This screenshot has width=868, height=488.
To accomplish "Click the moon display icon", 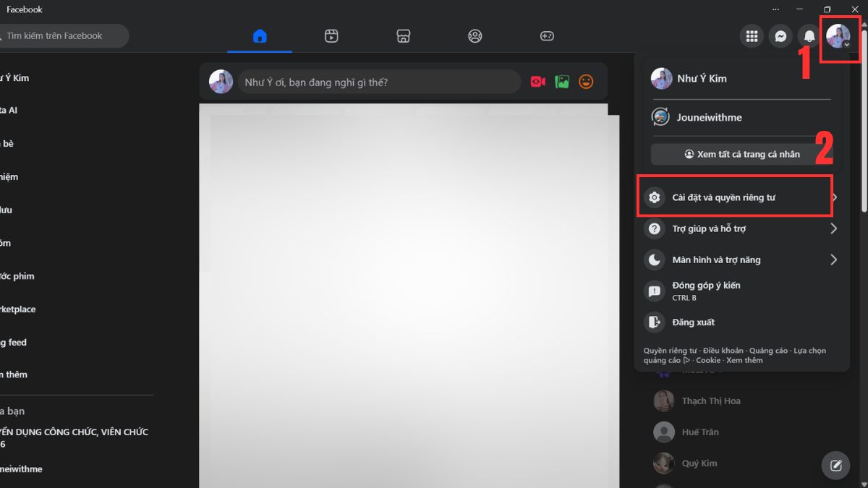I will [655, 260].
